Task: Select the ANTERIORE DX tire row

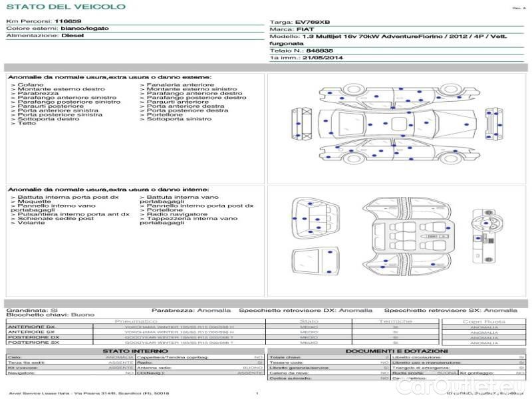Action: tap(31, 327)
